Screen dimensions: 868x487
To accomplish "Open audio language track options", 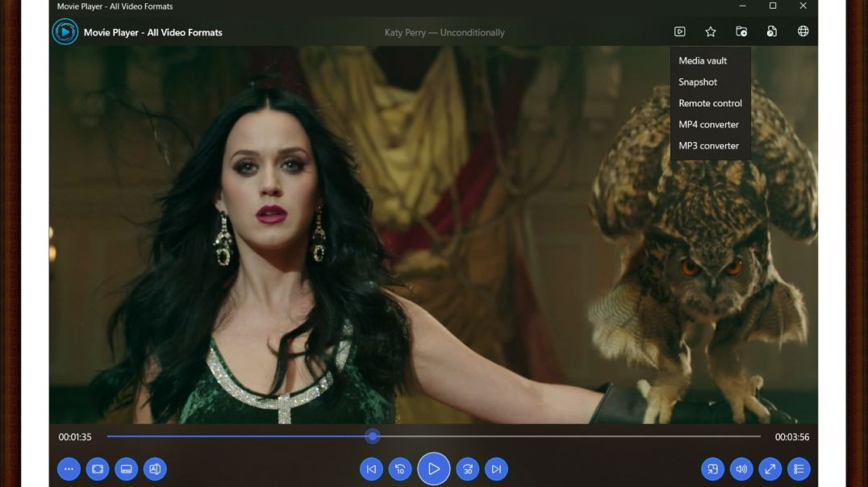I will [x=155, y=468].
